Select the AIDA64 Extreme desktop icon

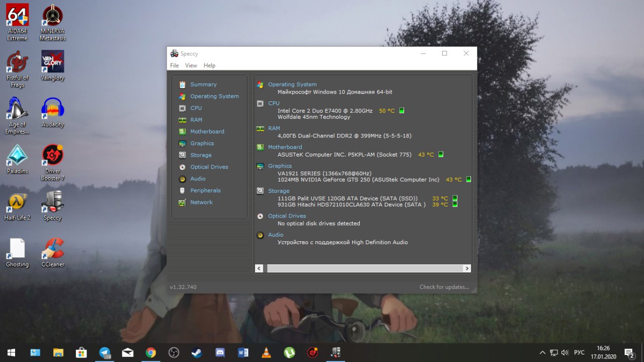click(x=17, y=23)
